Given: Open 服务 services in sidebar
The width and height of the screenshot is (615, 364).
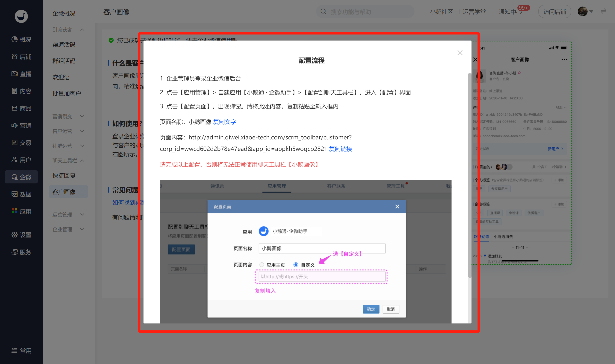Looking at the screenshot, I should tap(21, 252).
